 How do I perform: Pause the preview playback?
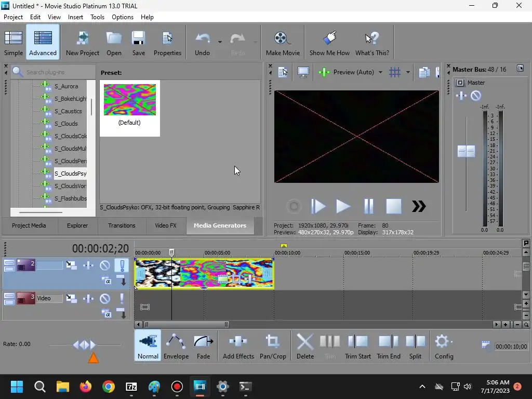coord(368,206)
